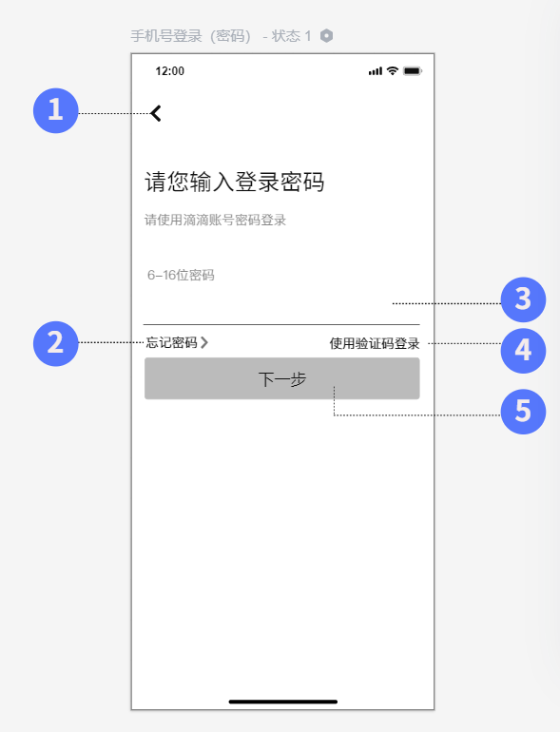
Task: Click the battery icon in status bar
Action: coord(413,71)
